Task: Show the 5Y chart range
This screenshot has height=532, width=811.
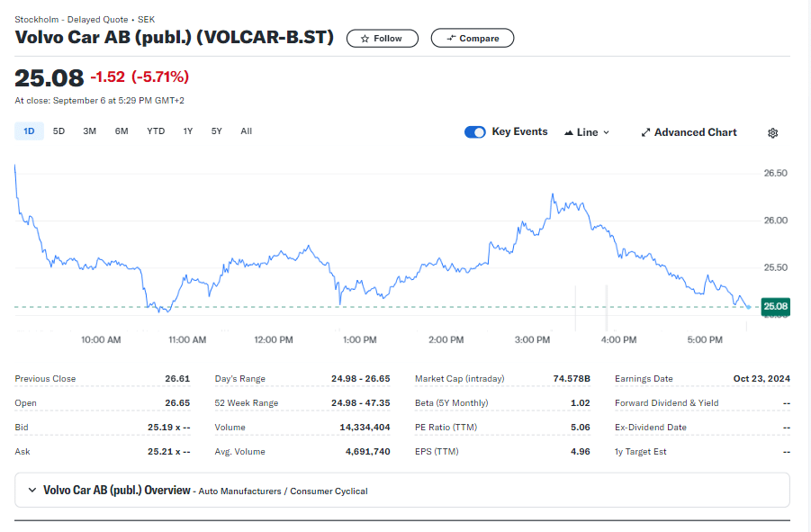Action: [217, 131]
